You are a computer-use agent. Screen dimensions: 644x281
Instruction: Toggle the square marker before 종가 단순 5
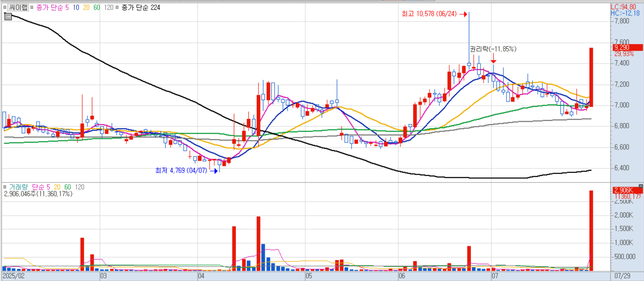tap(32, 7)
